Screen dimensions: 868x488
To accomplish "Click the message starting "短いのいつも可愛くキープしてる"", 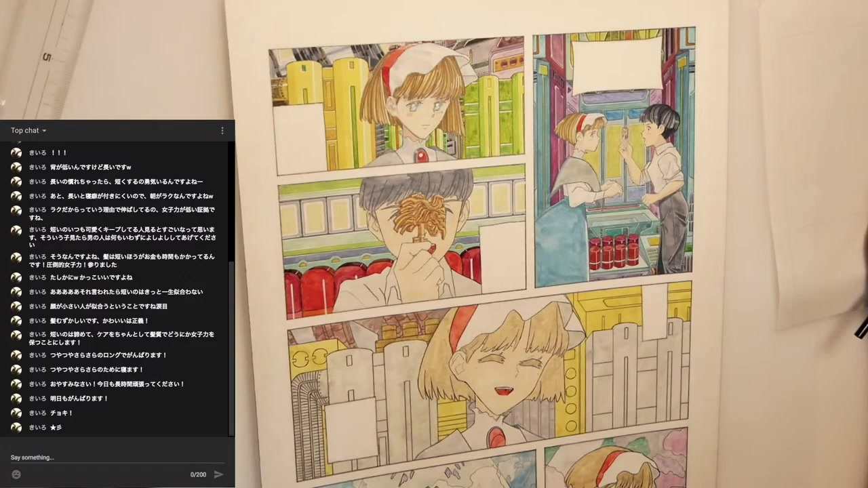I will [x=122, y=237].
